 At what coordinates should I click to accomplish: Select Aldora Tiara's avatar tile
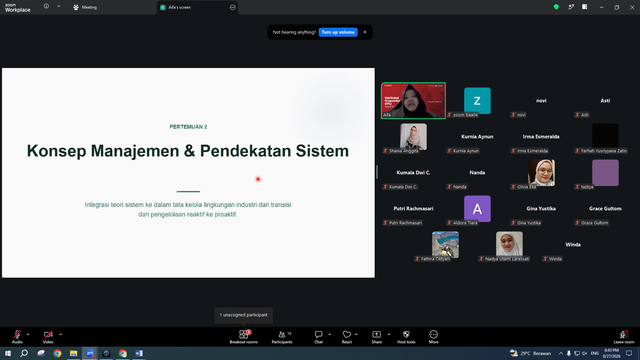[x=477, y=209]
